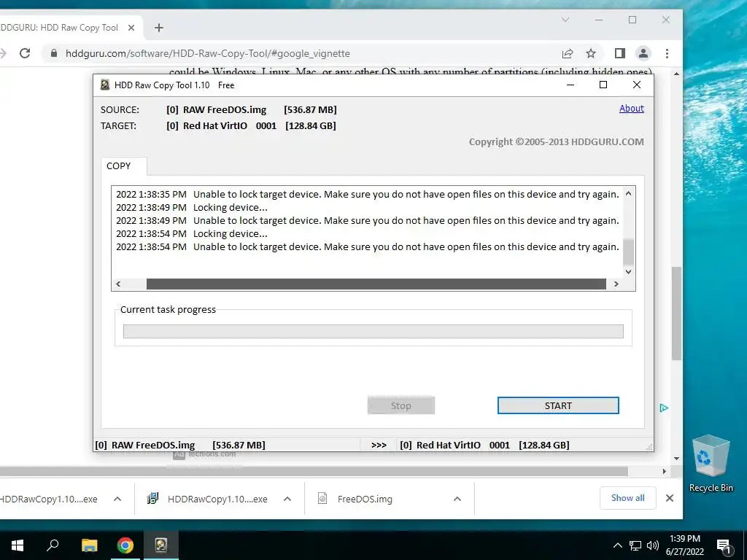Click the 1:38:54 PM Locking device line
The image size is (747, 560).
point(192,234)
